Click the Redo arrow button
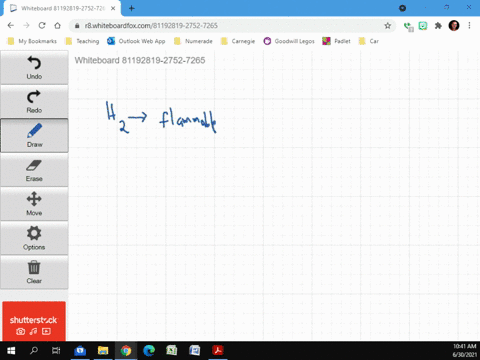 coord(34,101)
